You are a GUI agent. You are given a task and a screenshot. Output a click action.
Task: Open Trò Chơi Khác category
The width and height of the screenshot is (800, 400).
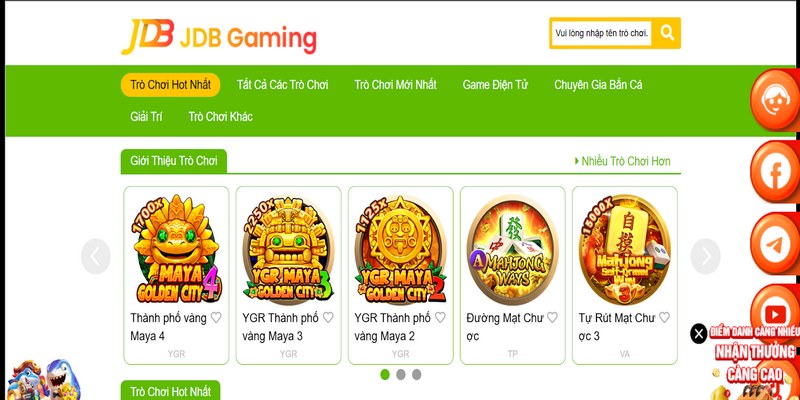(220, 117)
